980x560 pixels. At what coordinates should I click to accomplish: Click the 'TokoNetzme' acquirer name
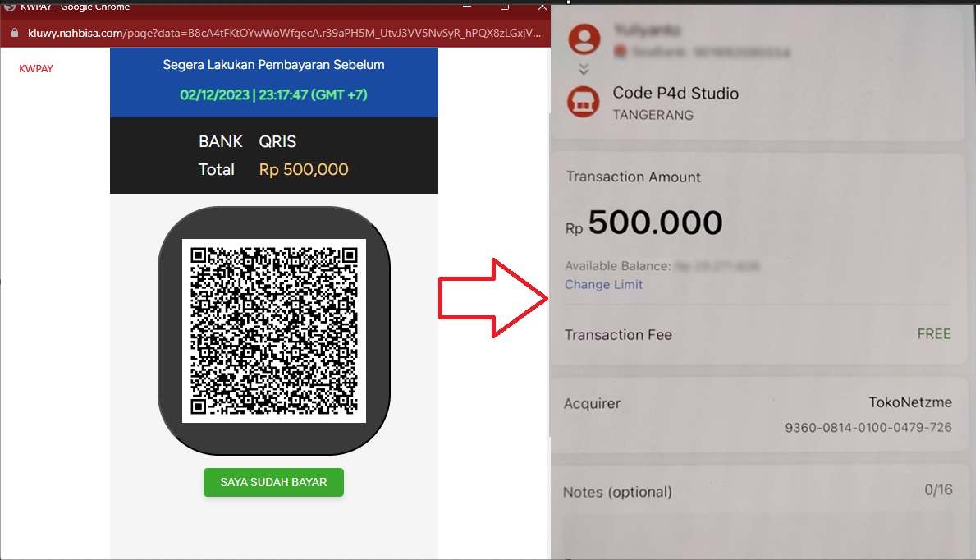910,402
